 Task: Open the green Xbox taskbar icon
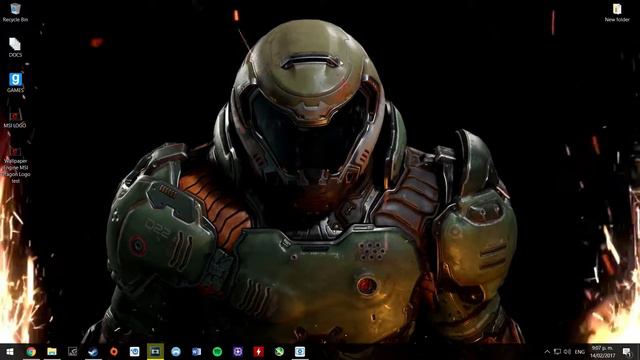[x=279, y=351]
